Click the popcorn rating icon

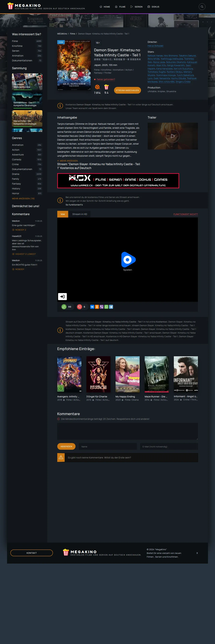(x=106, y=87)
